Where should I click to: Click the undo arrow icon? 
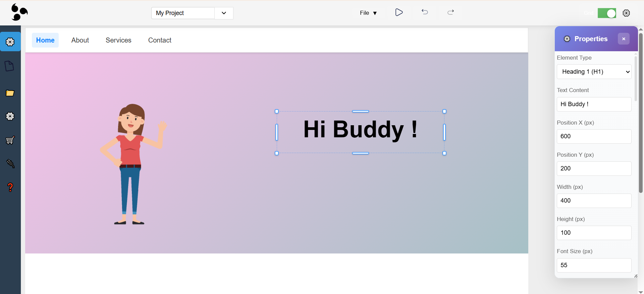click(425, 12)
